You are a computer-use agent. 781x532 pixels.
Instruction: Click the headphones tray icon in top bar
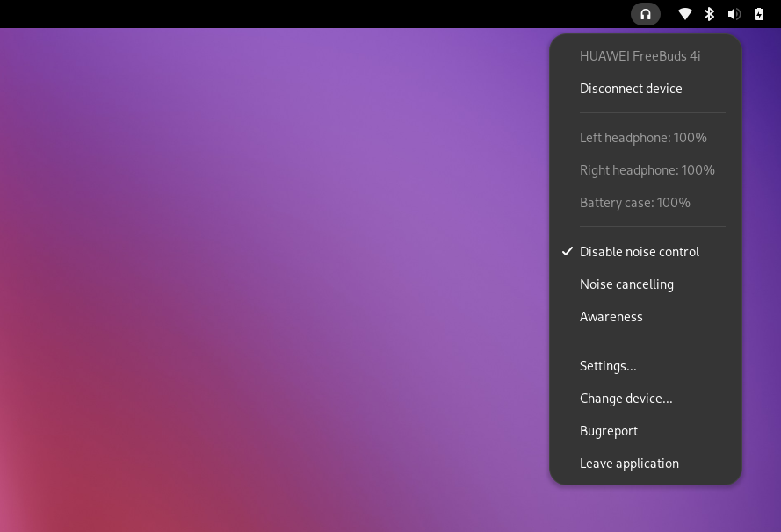coord(646,14)
